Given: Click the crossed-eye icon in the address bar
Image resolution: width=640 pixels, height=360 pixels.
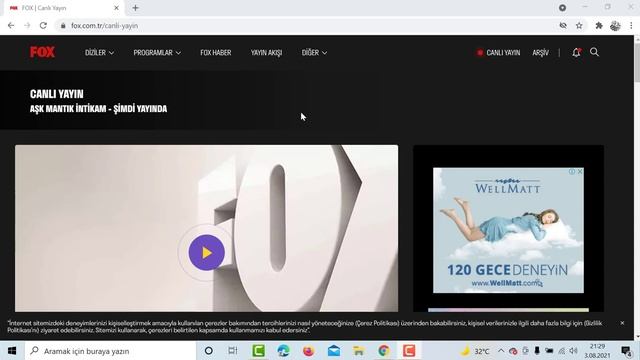Looking at the screenshot, I should pyautogui.click(x=563, y=25).
